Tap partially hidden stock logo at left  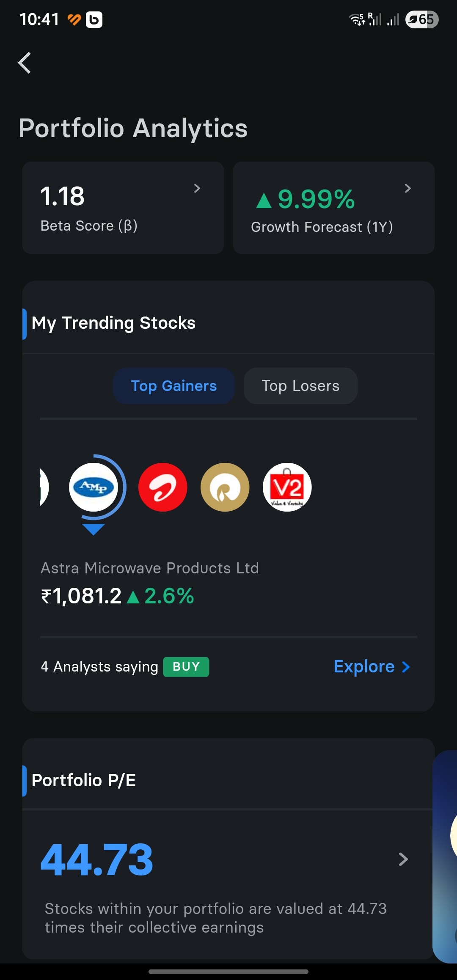(x=44, y=487)
